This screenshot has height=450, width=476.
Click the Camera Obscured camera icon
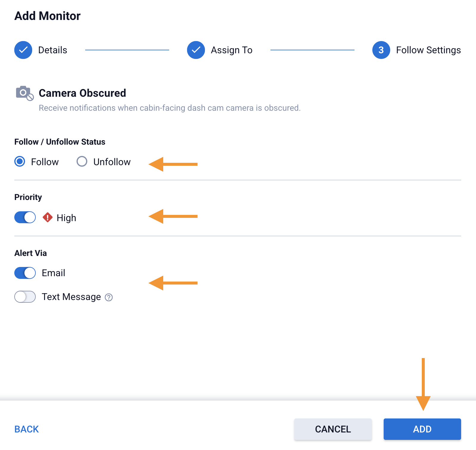24,93
